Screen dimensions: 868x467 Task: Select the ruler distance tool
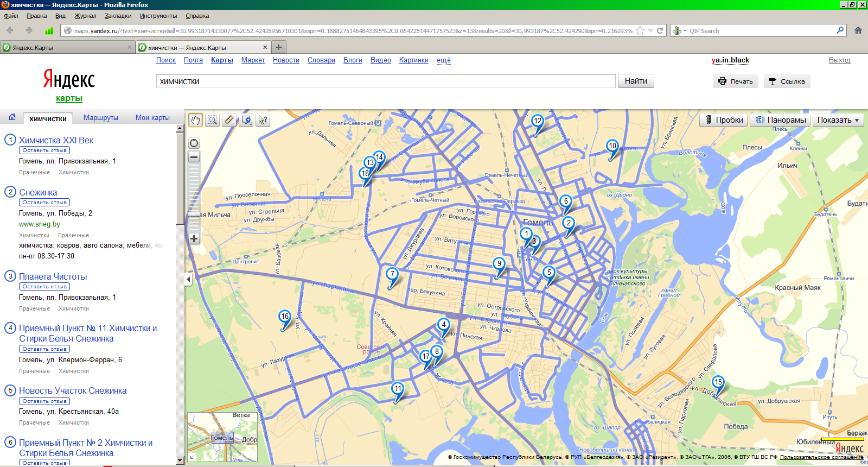click(x=229, y=120)
